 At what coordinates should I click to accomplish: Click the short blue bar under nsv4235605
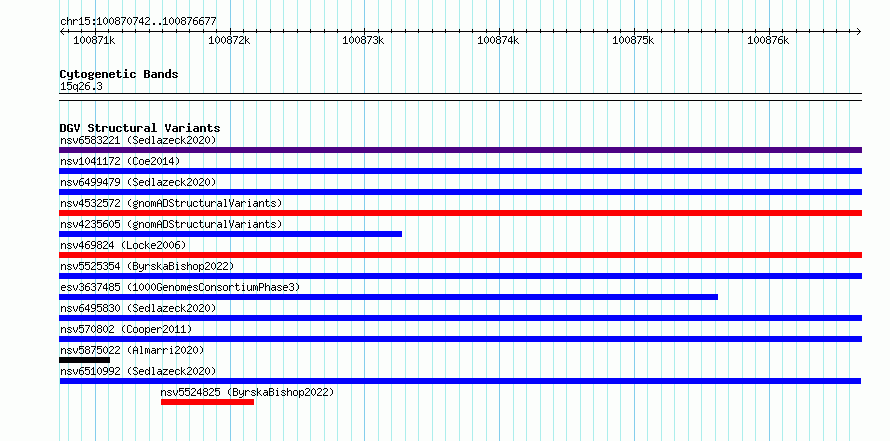pyautogui.click(x=230, y=234)
